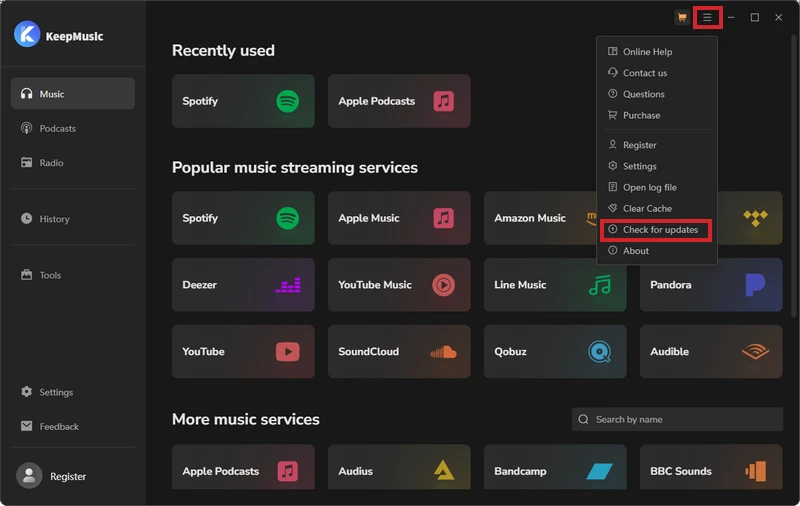800x506 pixels.
Task: Click the user avatar icon at bottom left
Action: (x=29, y=475)
